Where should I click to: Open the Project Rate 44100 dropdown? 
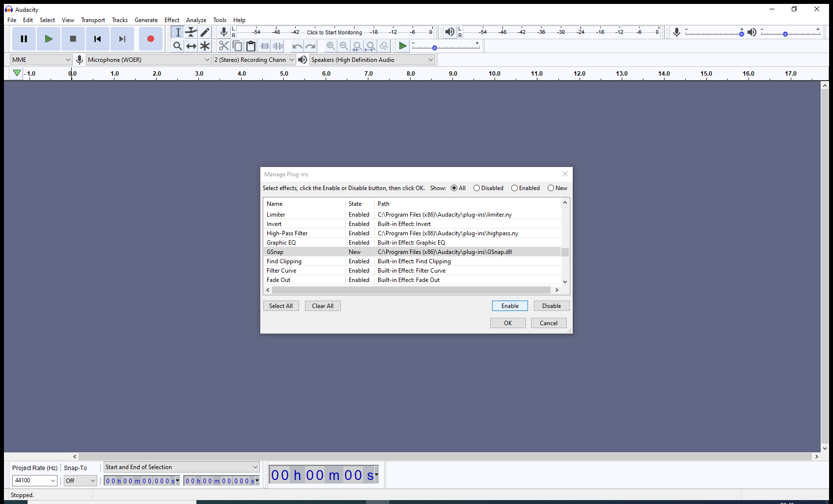pos(34,481)
